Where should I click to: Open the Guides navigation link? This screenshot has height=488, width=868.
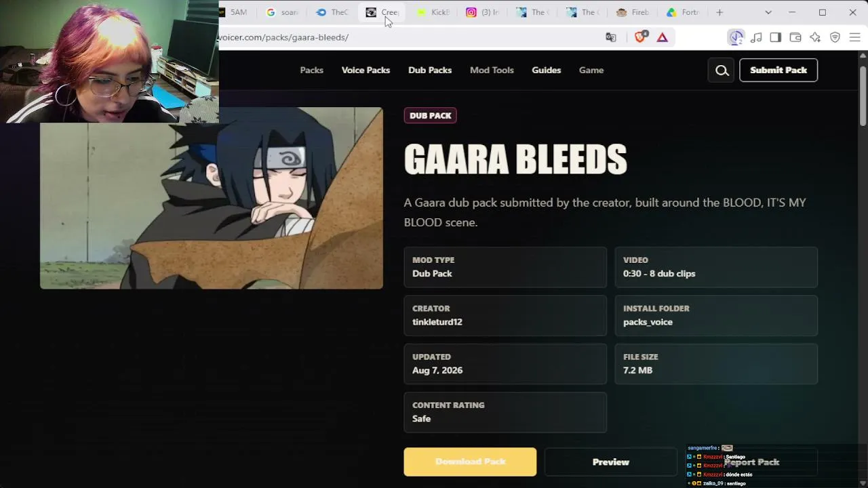pyautogui.click(x=546, y=70)
